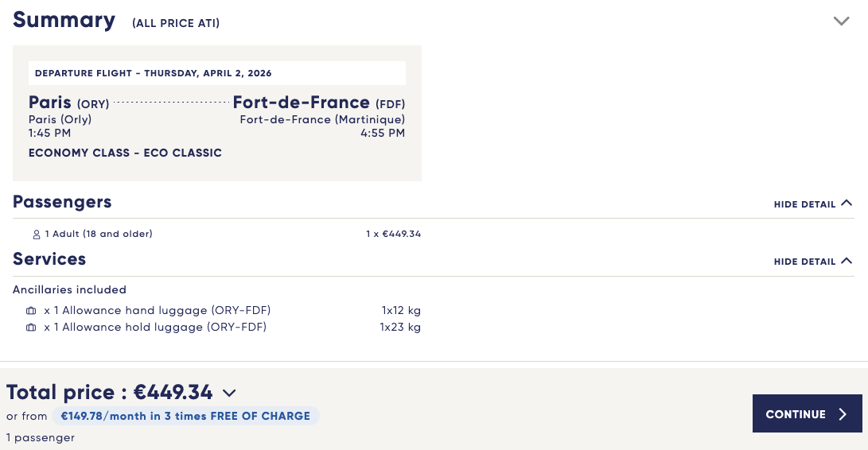
Task: Hide detail for the Services section
Action: (x=804, y=262)
